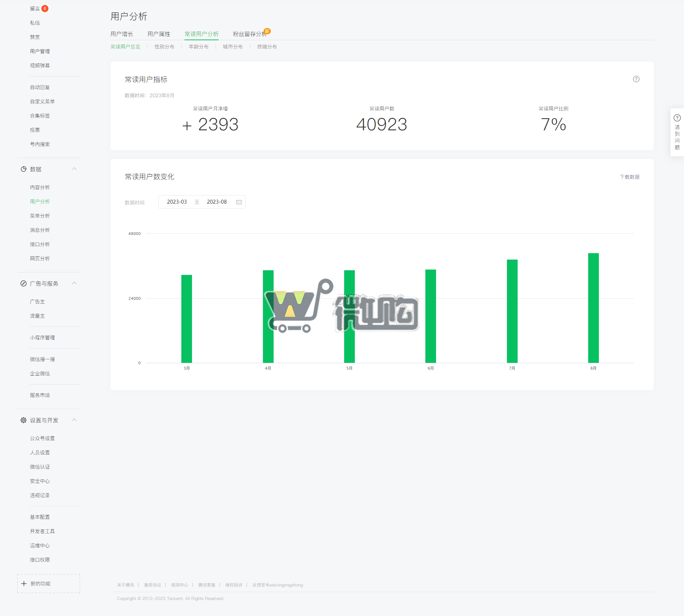
Task: Open 留言 with red badge 6
Action: (35, 9)
